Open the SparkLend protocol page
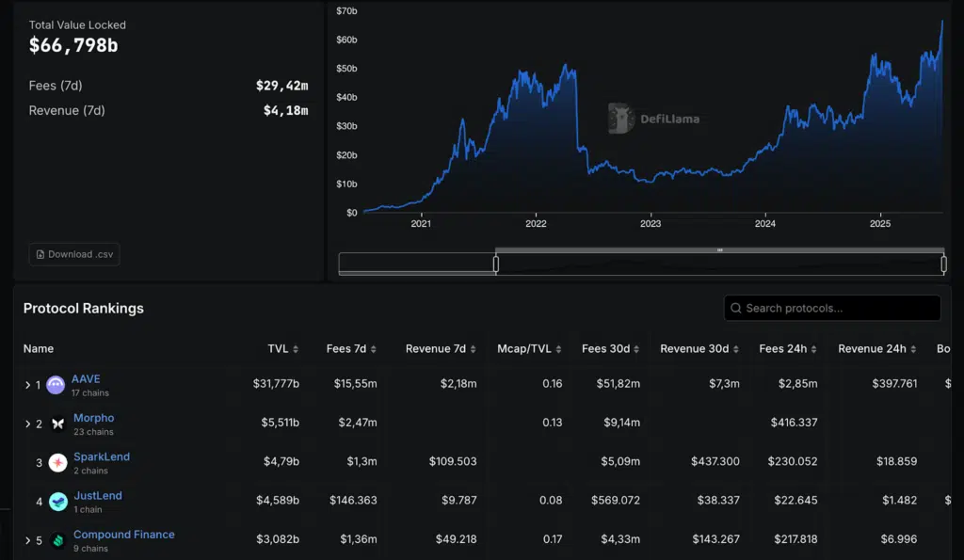Screen dimensions: 964x560 pyautogui.click(x=102, y=456)
